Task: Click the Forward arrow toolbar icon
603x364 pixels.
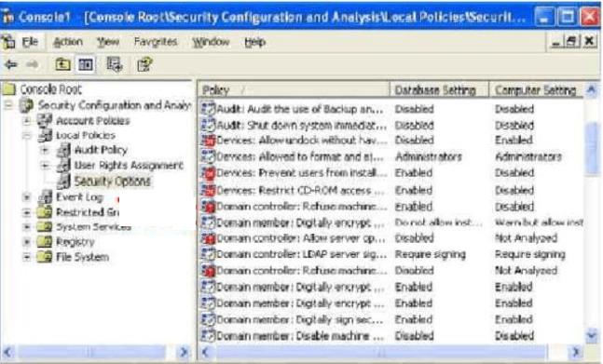Action: coord(33,64)
